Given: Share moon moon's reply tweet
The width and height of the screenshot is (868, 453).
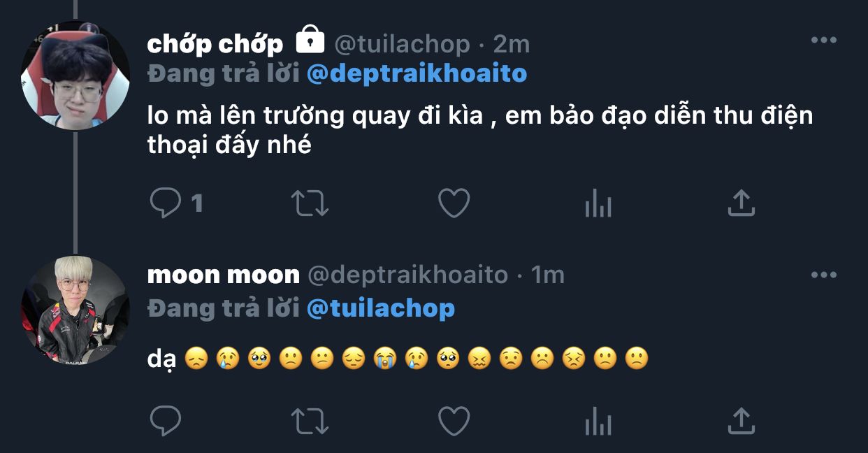Looking at the screenshot, I should [x=741, y=421].
